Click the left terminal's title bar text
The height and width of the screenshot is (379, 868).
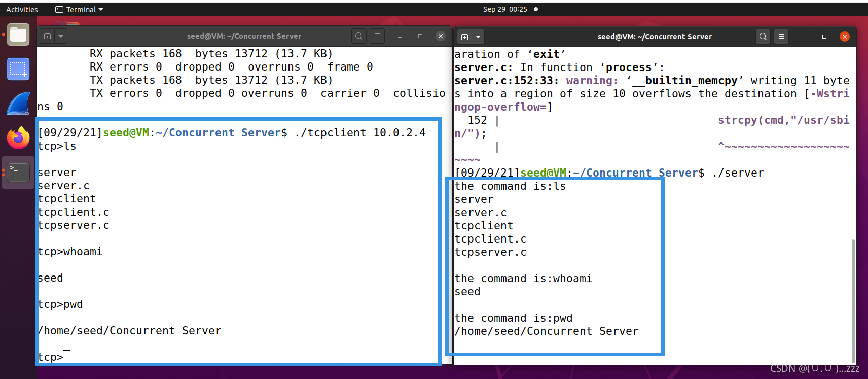(x=244, y=36)
